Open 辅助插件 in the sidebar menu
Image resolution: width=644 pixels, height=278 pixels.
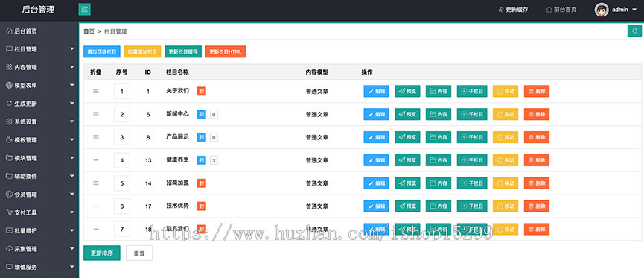pyautogui.click(x=25, y=176)
